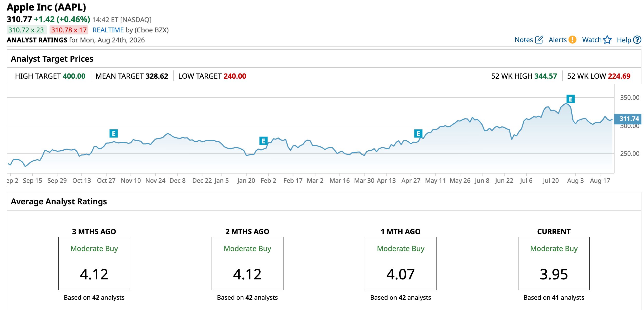644x310 pixels.
Task: Open the Alerts link
Action: (x=557, y=40)
